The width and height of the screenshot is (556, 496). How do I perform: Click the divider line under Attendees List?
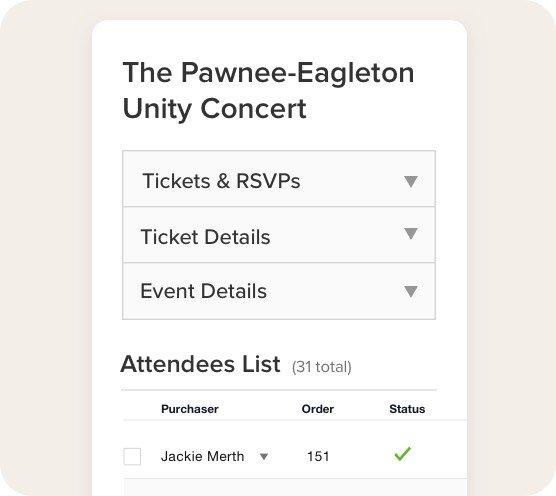pyautogui.click(x=279, y=390)
